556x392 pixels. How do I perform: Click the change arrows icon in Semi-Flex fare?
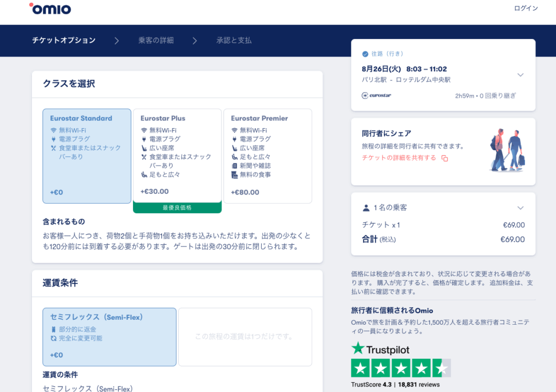coord(54,338)
